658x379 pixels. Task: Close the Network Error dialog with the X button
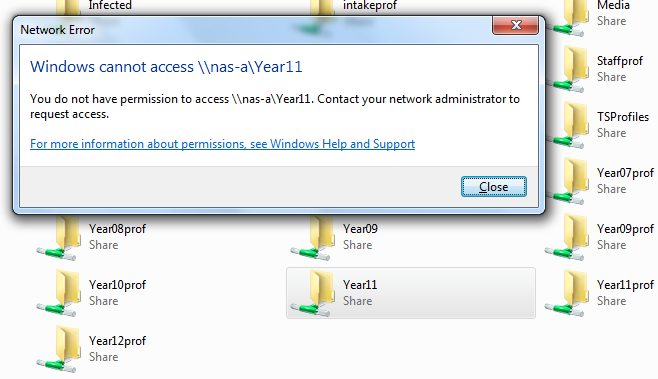coord(516,25)
